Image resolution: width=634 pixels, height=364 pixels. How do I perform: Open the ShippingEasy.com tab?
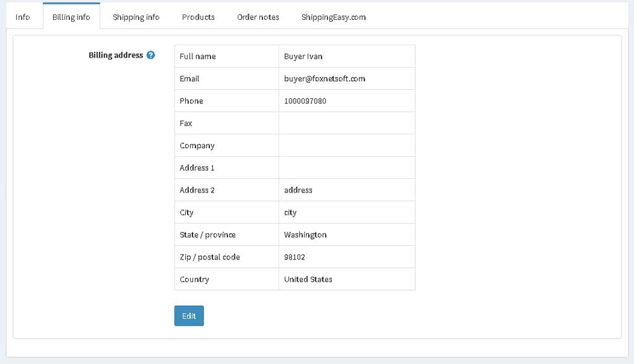coord(334,17)
